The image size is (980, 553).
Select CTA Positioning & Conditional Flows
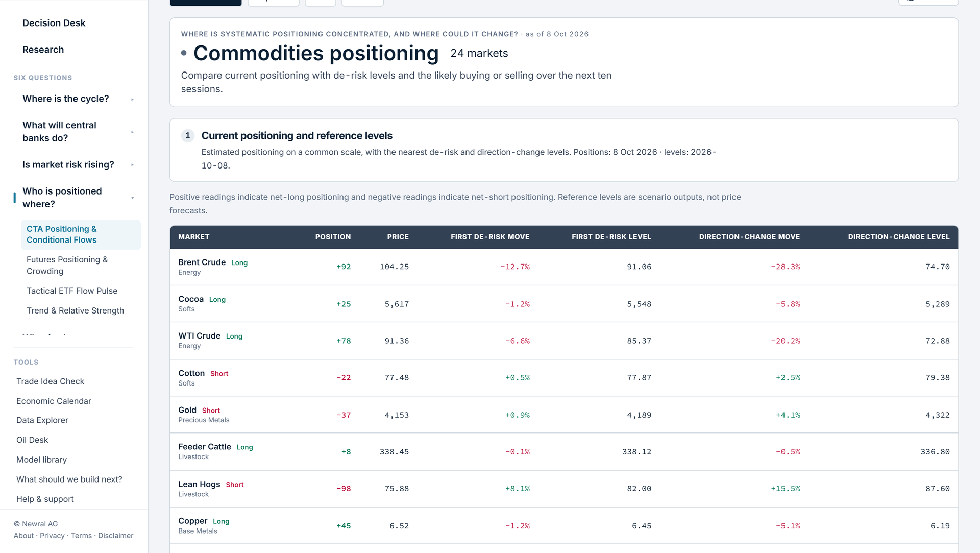pyautogui.click(x=81, y=234)
